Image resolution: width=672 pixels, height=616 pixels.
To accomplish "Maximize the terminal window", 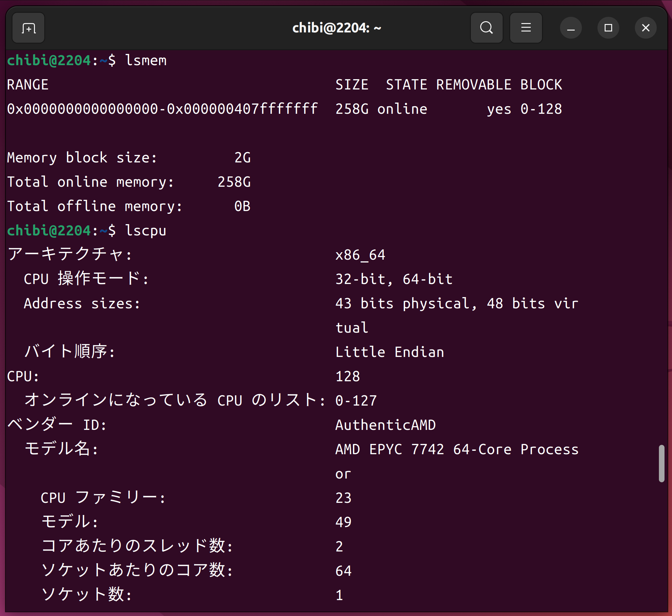I will (608, 28).
